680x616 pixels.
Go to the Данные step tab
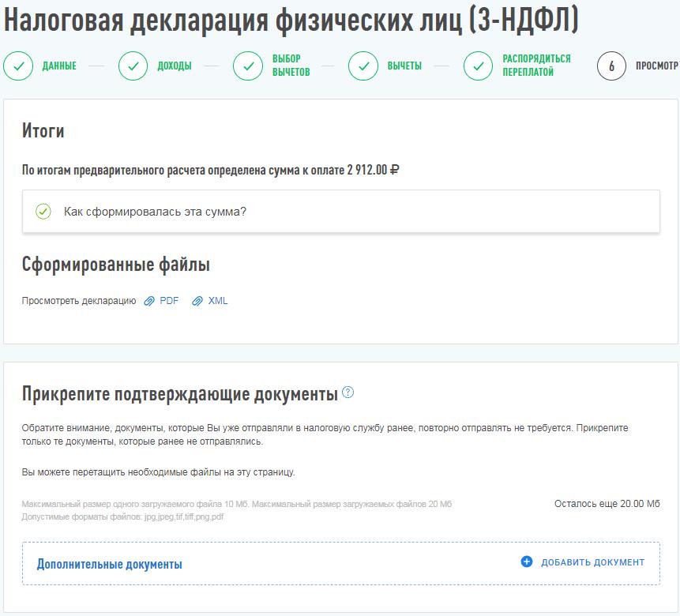[59, 66]
